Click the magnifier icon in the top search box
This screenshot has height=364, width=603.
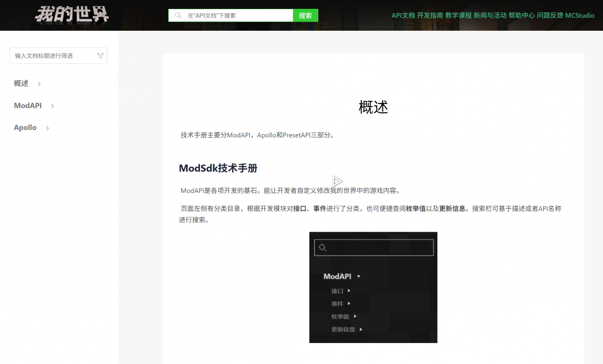[178, 15]
